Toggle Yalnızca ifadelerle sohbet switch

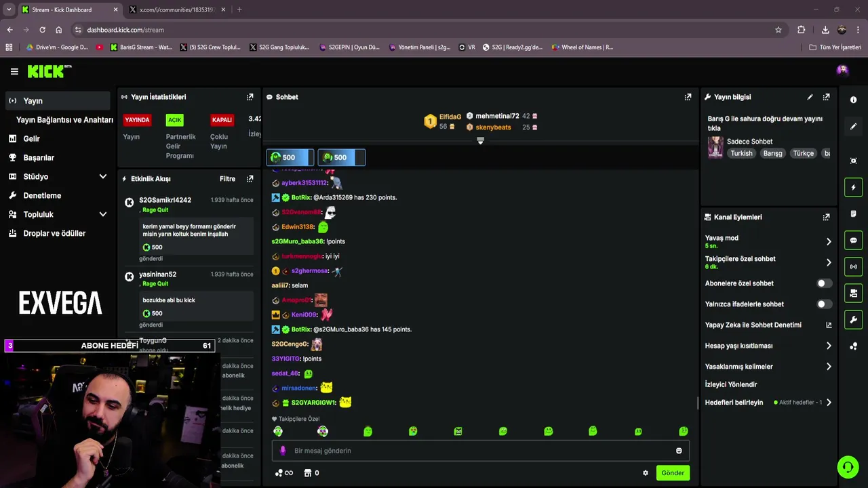824,304
